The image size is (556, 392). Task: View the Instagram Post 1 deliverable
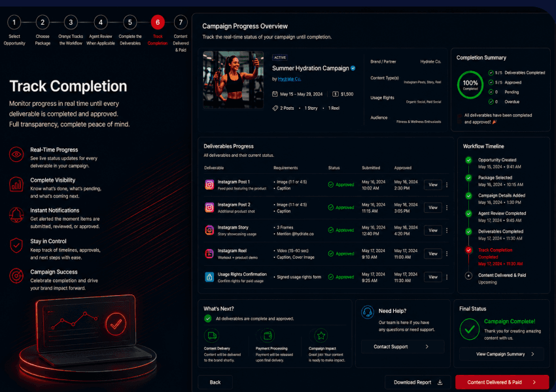pos(433,185)
